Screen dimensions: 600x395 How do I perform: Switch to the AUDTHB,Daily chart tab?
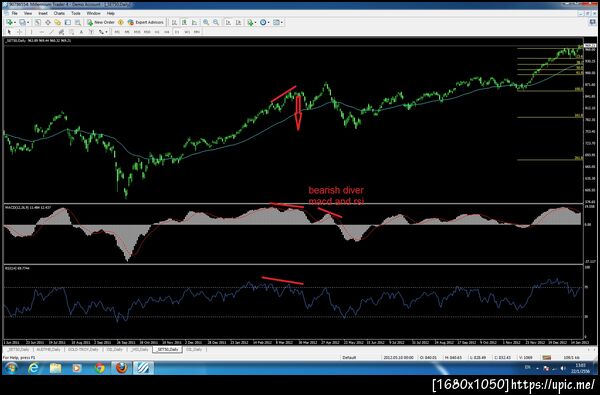click(49, 350)
